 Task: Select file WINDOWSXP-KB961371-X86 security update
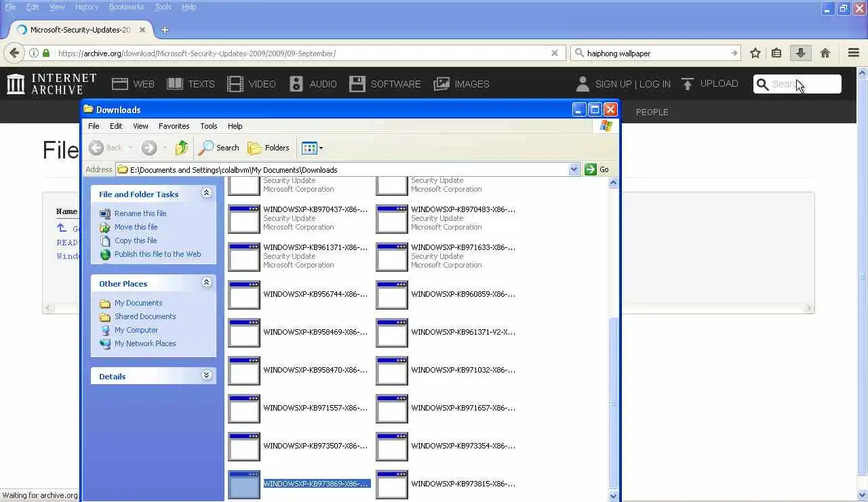298,257
